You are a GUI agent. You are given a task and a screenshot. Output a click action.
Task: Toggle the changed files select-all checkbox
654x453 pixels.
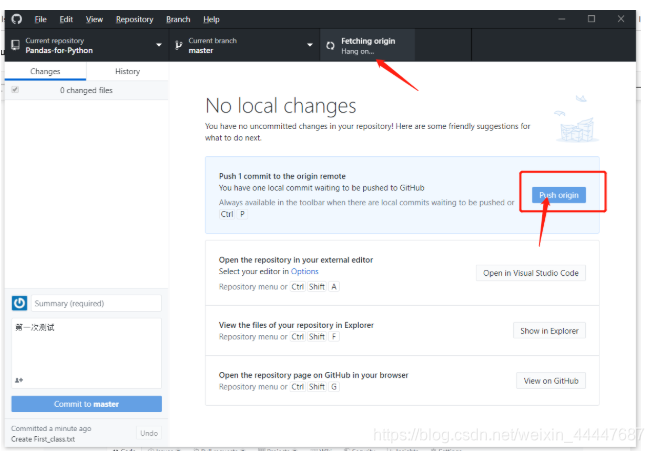(x=15, y=90)
